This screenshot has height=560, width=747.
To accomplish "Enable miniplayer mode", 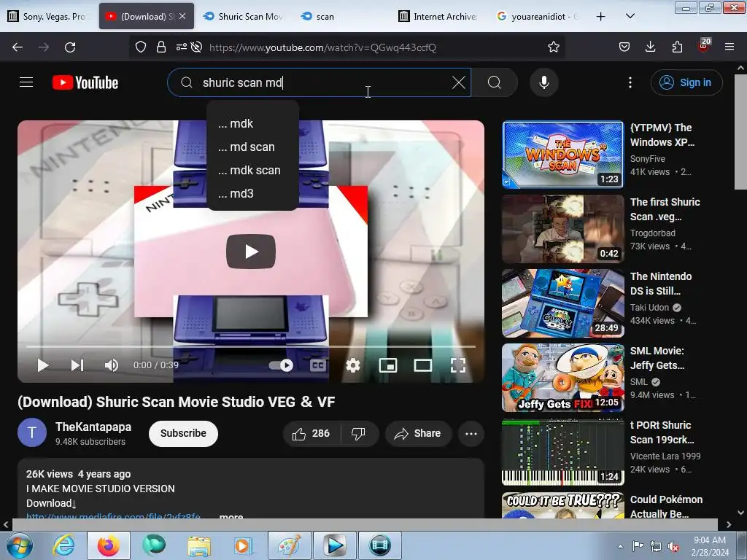I will pyautogui.click(x=388, y=365).
